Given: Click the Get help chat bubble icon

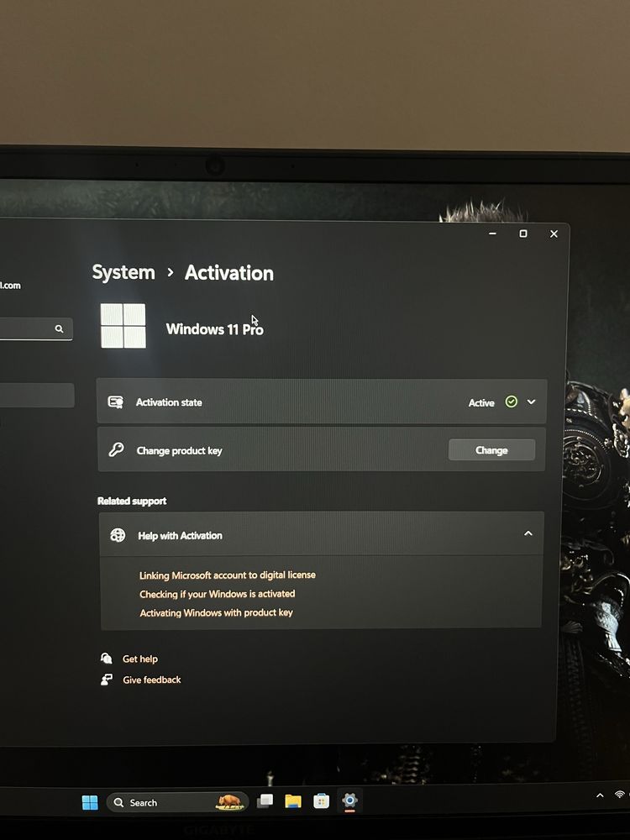Looking at the screenshot, I should point(107,659).
